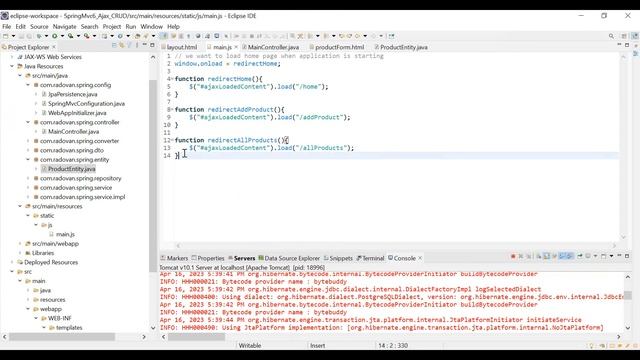Click Display Selected Console icon
The width and height of the screenshot is (640, 360).
click(x=588, y=256)
